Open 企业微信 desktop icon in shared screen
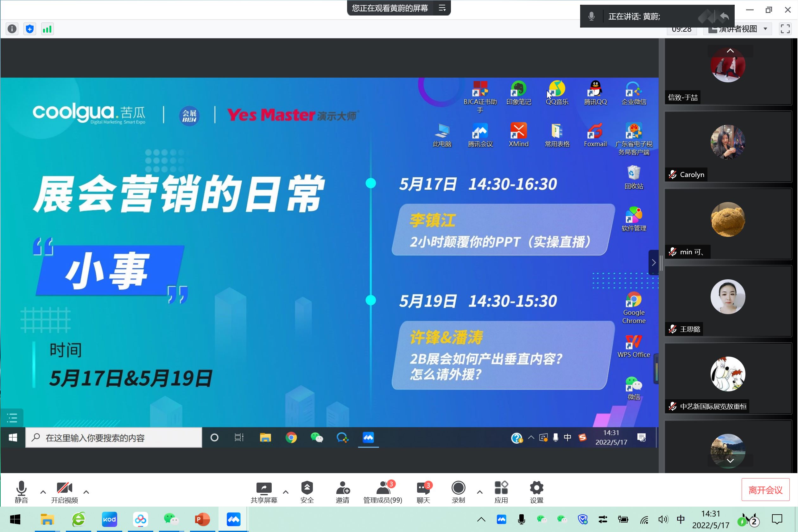798x532 pixels. tap(634, 93)
